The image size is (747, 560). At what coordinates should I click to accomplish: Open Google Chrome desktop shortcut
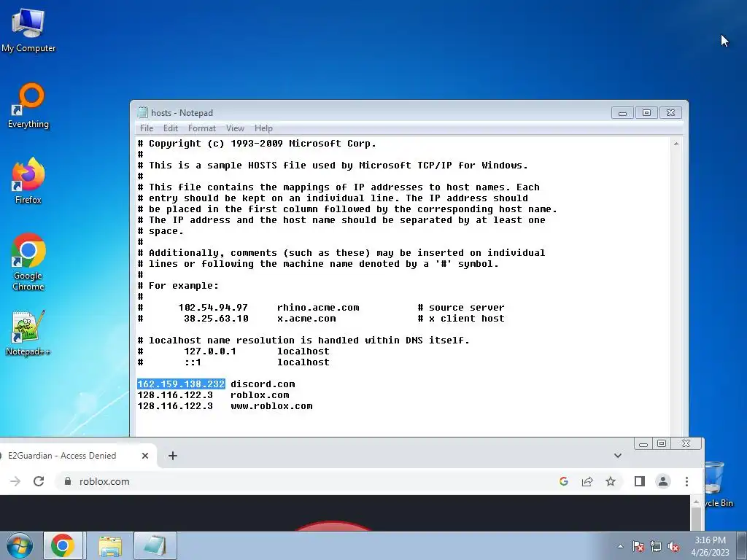pyautogui.click(x=28, y=262)
